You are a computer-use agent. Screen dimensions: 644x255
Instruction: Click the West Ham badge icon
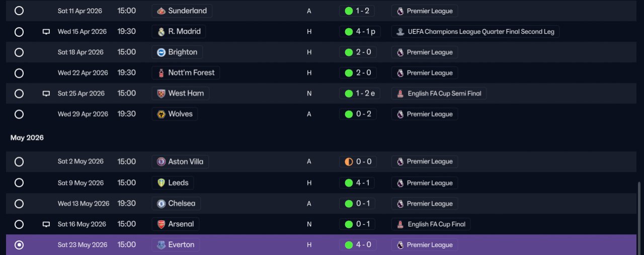click(161, 93)
